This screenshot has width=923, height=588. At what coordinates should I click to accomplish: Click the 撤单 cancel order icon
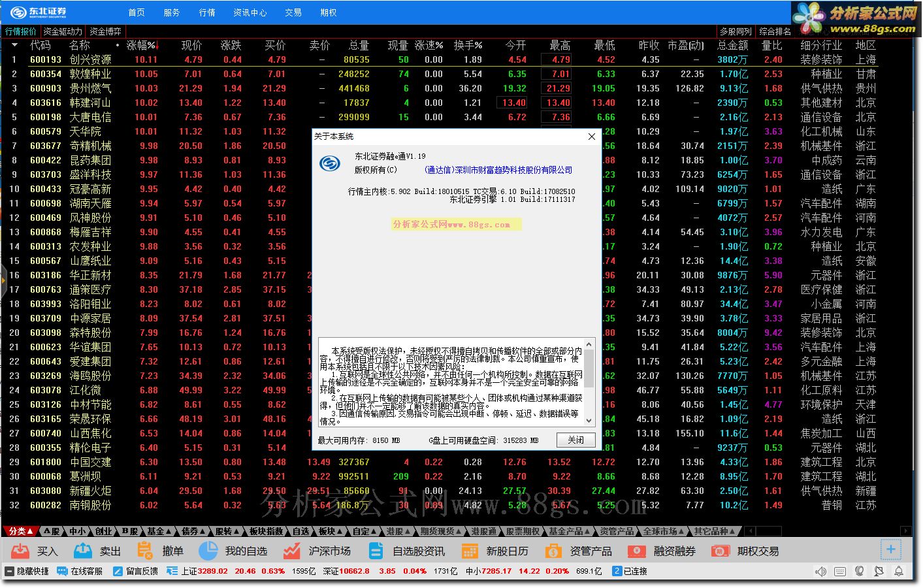tap(145, 551)
